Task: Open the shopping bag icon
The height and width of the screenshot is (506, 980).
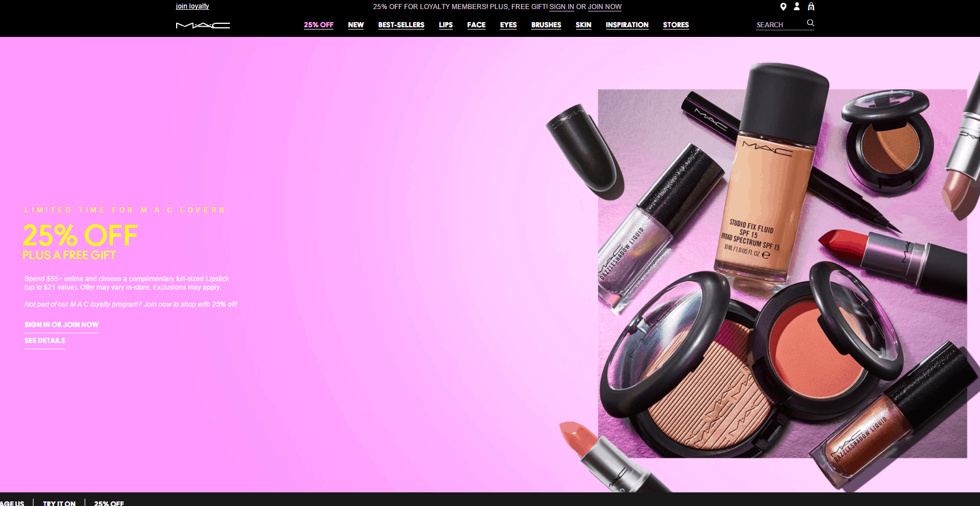Action: [x=811, y=7]
